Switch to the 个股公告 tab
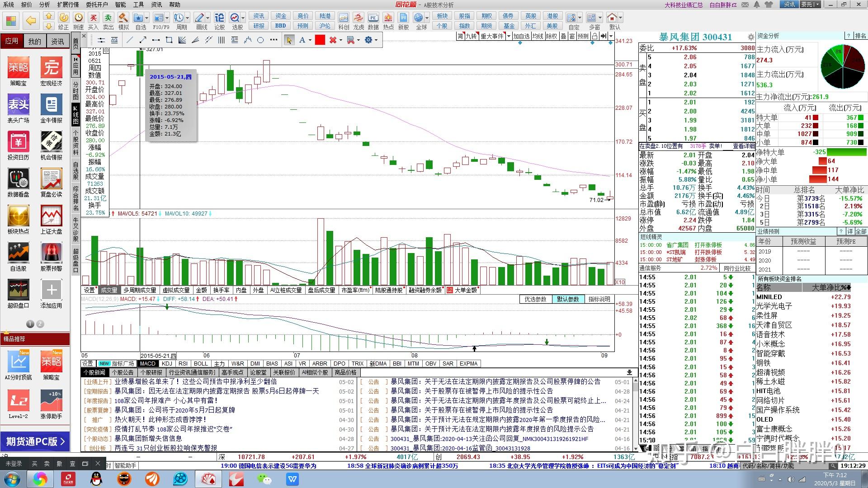 click(123, 373)
